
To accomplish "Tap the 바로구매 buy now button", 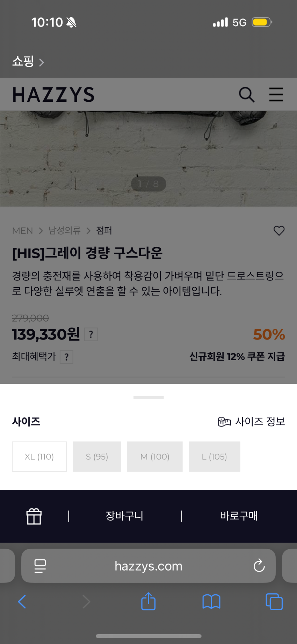I will [x=239, y=516].
